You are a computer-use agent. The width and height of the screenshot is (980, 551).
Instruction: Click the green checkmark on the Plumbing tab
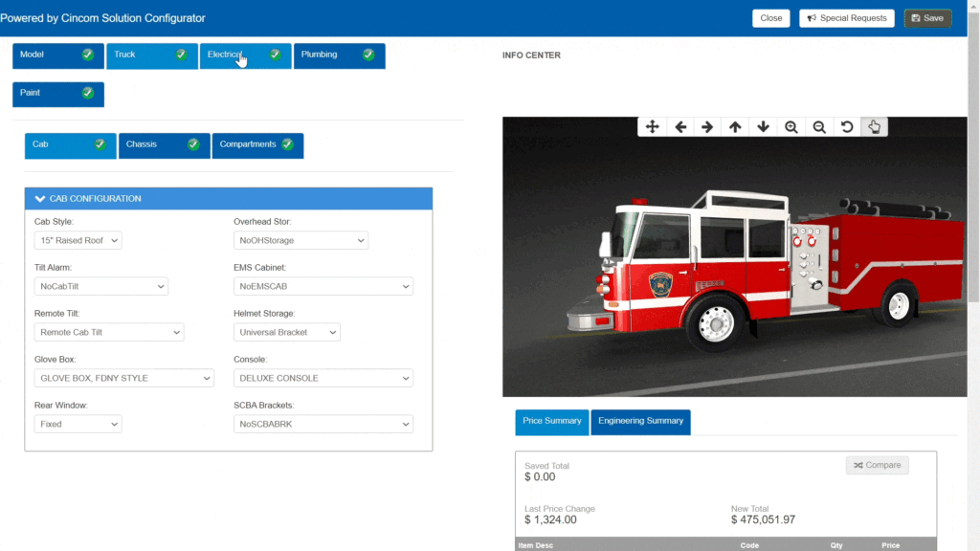pyautogui.click(x=367, y=55)
